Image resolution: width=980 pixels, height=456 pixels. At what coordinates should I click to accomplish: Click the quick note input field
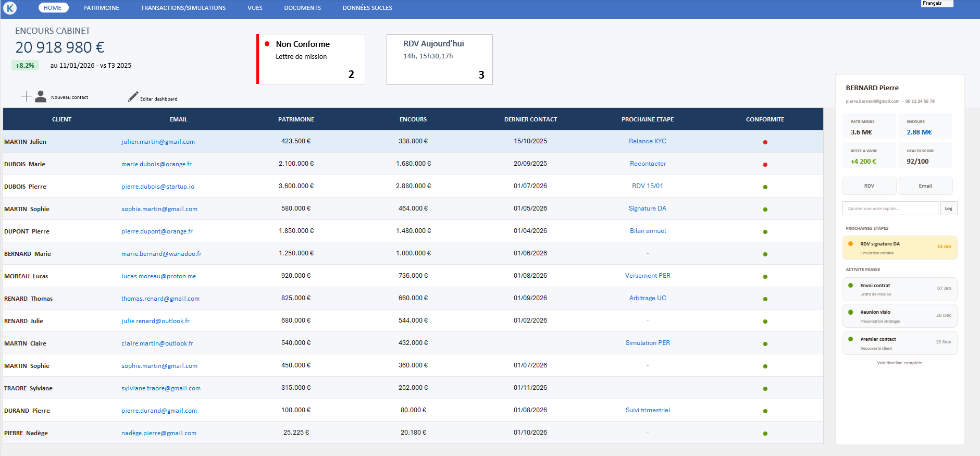pos(890,208)
